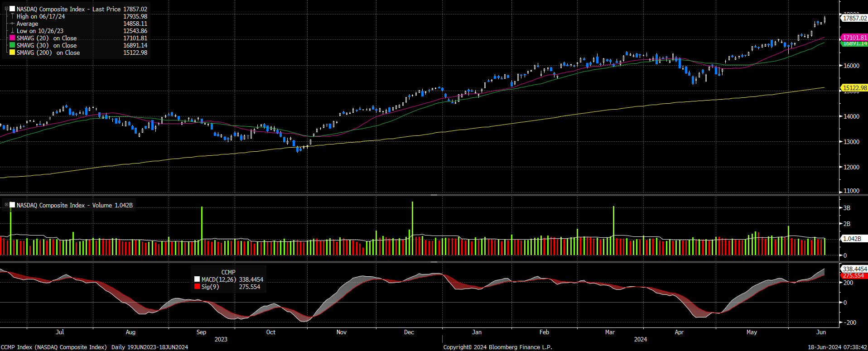Click the white Volume legend color swatch
This screenshot has height=351, width=868.
tap(12, 205)
